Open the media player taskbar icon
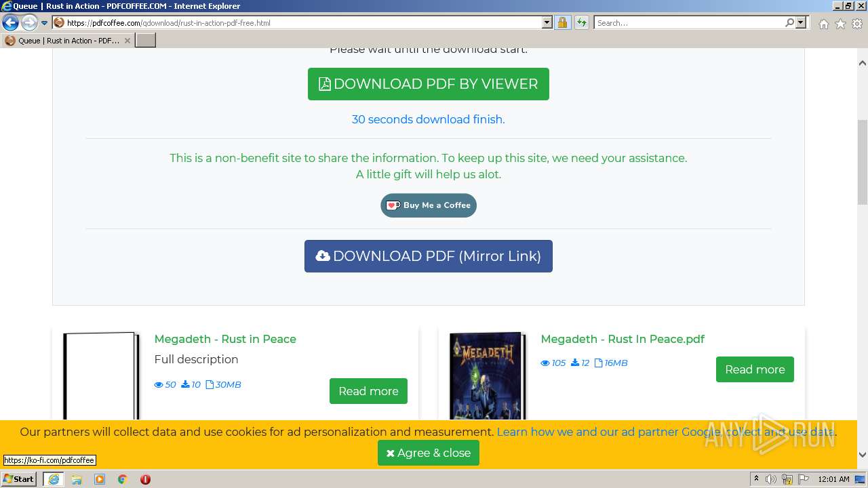 tap(100, 479)
